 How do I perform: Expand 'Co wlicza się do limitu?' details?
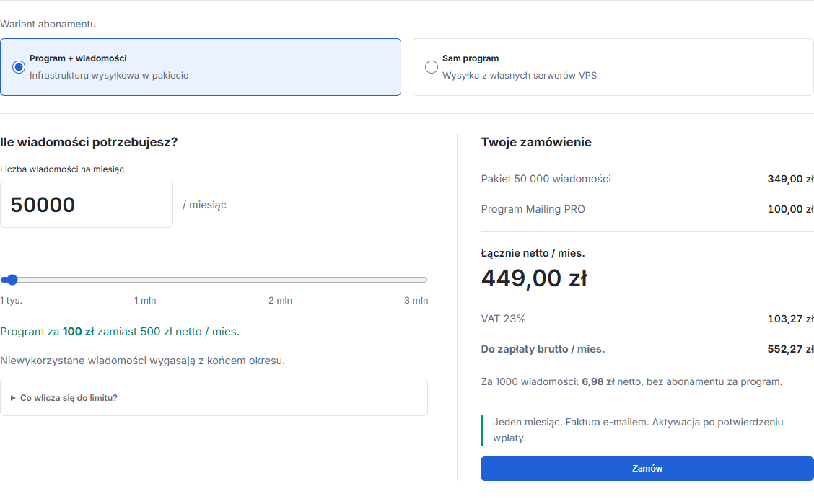214,398
